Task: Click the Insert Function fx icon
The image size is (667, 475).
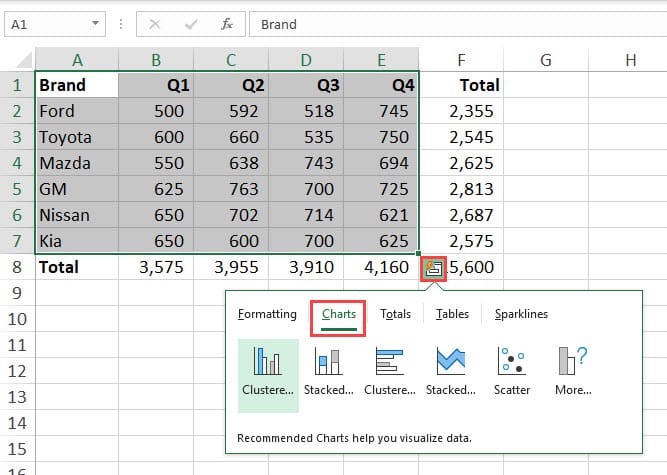Action: click(x=227, y=23)
